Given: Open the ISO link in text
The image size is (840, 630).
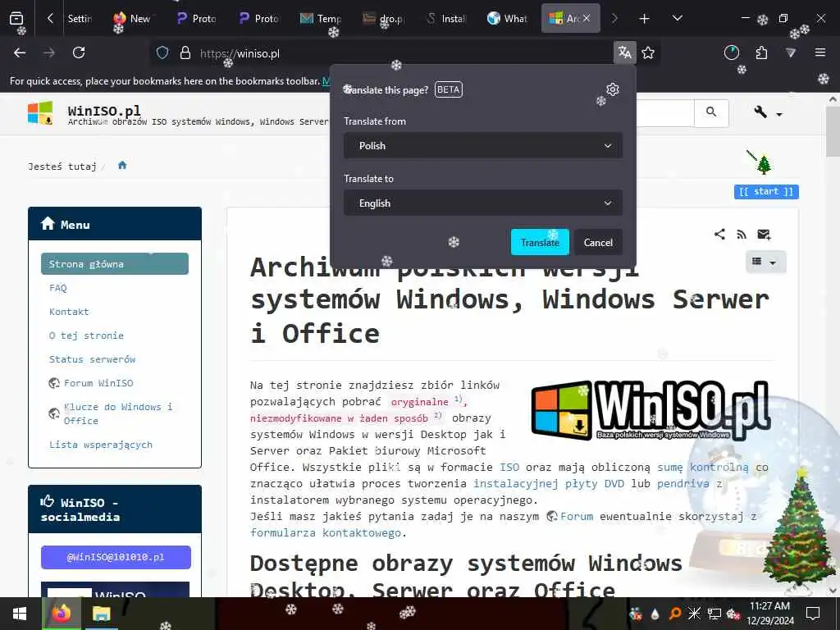Looking at the screenshot, I should point(509,467).
